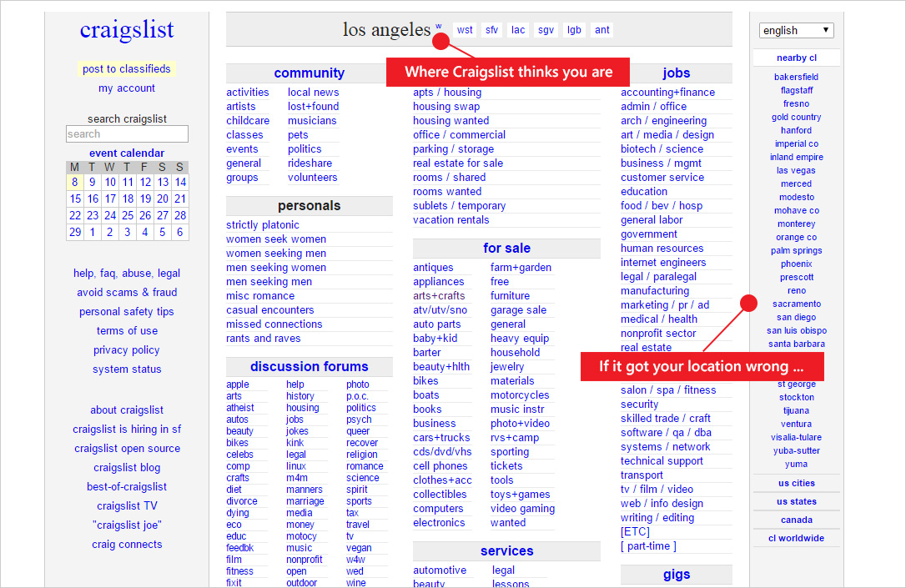Open cars+trucks for sale

441,438
